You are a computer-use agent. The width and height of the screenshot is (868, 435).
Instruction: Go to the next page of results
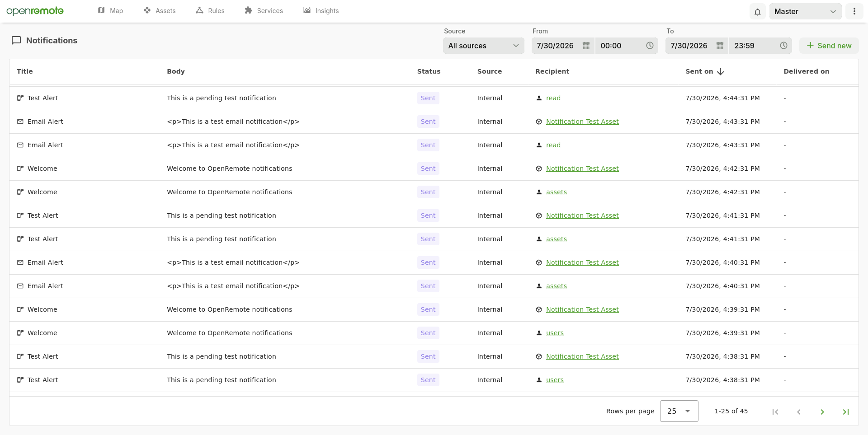click(x=822, y=412)
